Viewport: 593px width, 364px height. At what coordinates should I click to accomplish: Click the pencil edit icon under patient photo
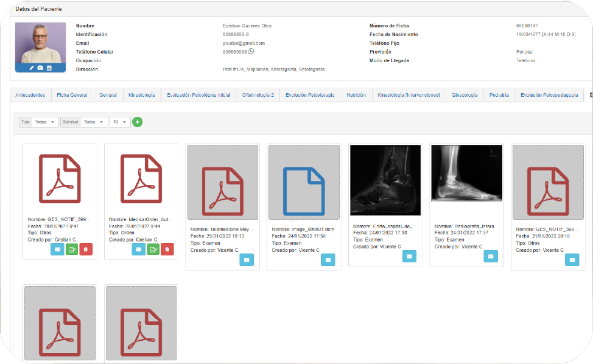coord(32,68)
